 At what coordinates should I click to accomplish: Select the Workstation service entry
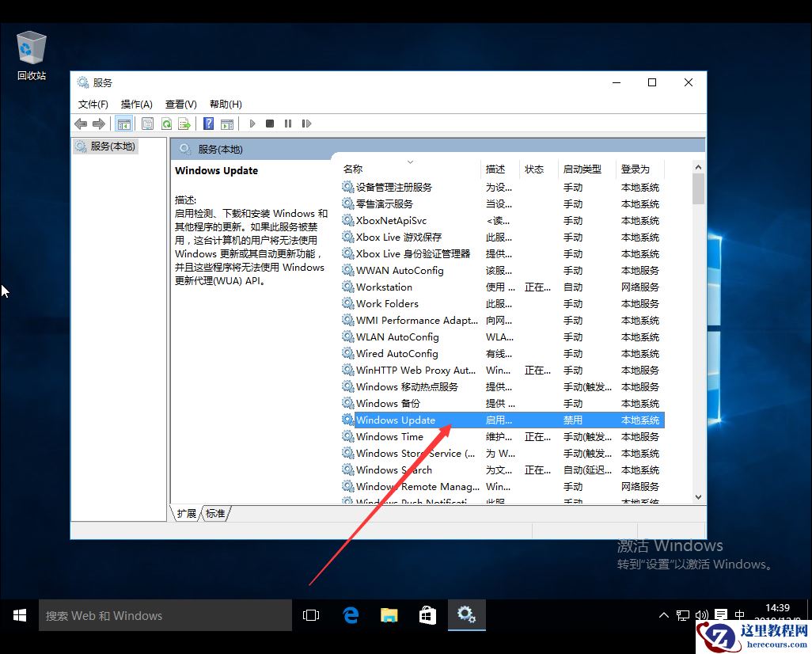coord(387,287)
